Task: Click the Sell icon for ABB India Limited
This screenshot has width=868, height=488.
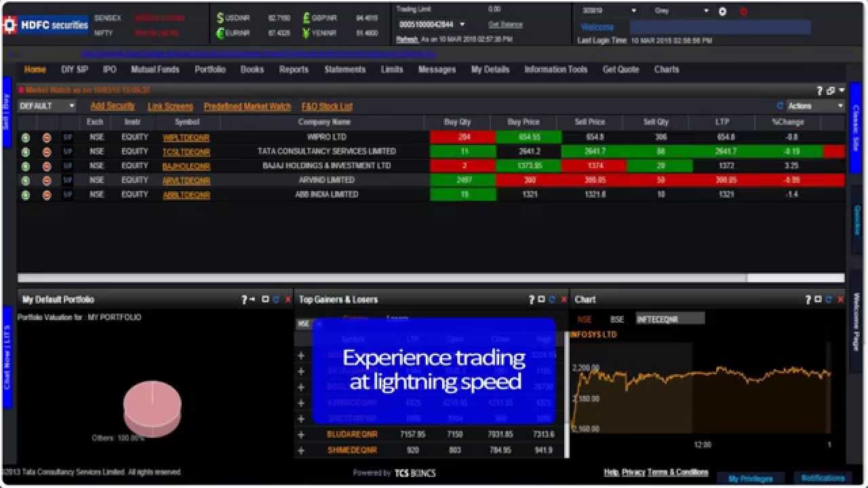Action: (x=47, y=195)
